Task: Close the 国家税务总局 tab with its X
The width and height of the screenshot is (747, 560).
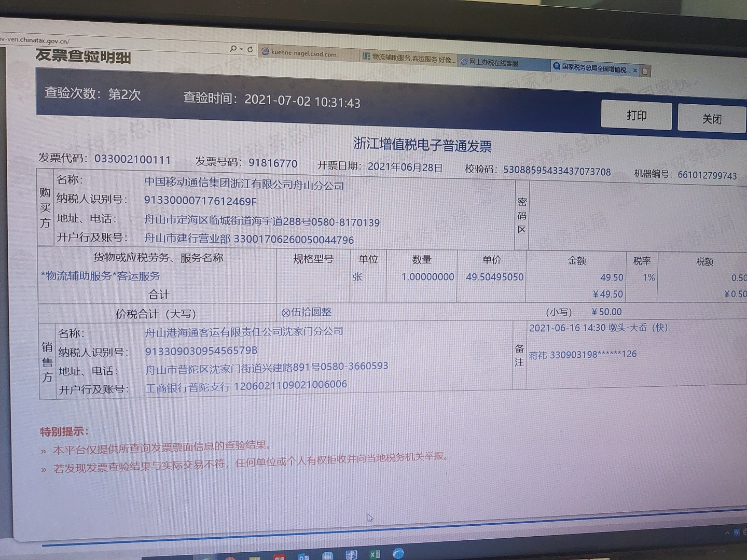Action: (635, 71)
